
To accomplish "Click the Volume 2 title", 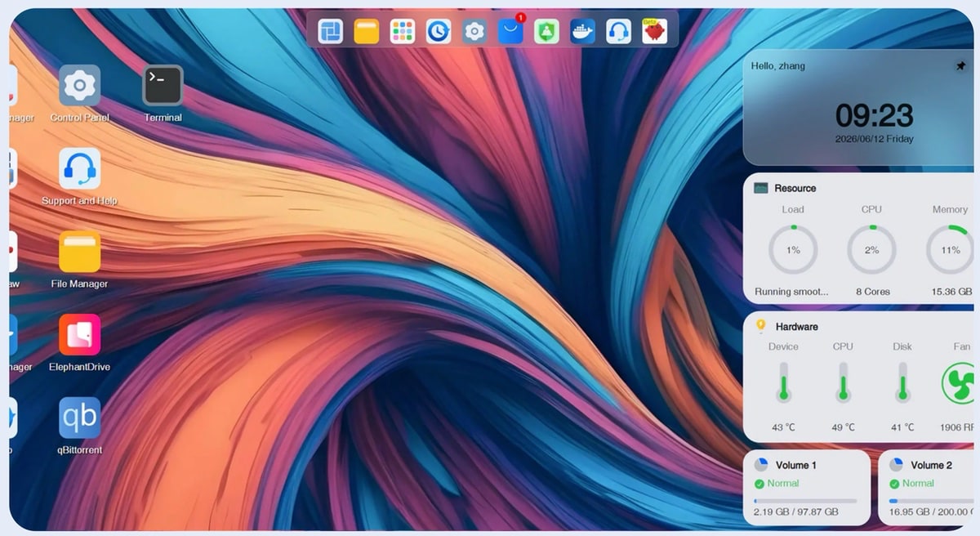I will point(932,466).
